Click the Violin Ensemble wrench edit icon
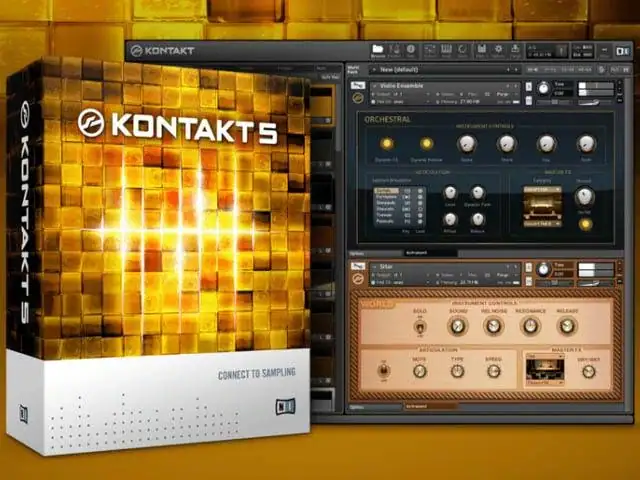Viewport: 640px width, 480px height. [358, 86]
